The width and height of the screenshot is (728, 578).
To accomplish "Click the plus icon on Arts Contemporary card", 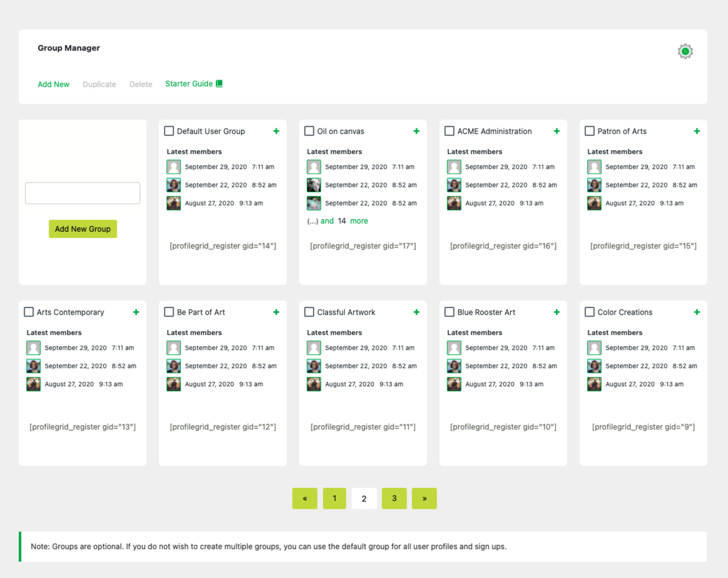I will [136, 312].
